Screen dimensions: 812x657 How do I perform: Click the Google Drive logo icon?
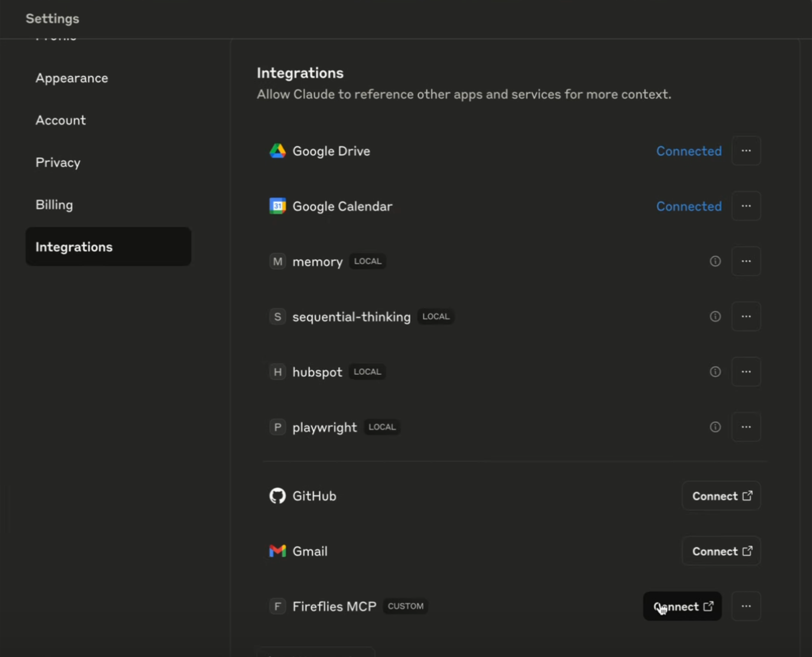click(x=278, y=151)
